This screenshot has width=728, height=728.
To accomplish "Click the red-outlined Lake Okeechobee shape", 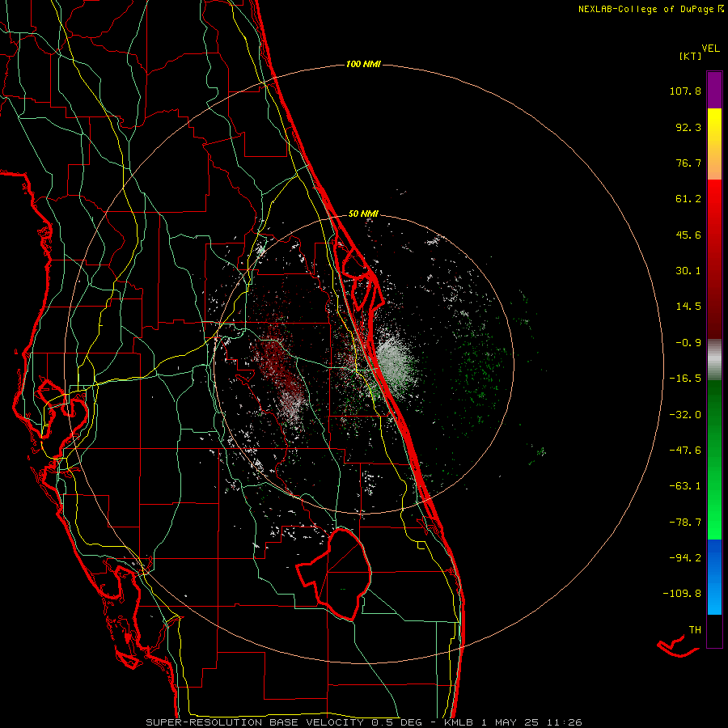I will coord(334,574).
